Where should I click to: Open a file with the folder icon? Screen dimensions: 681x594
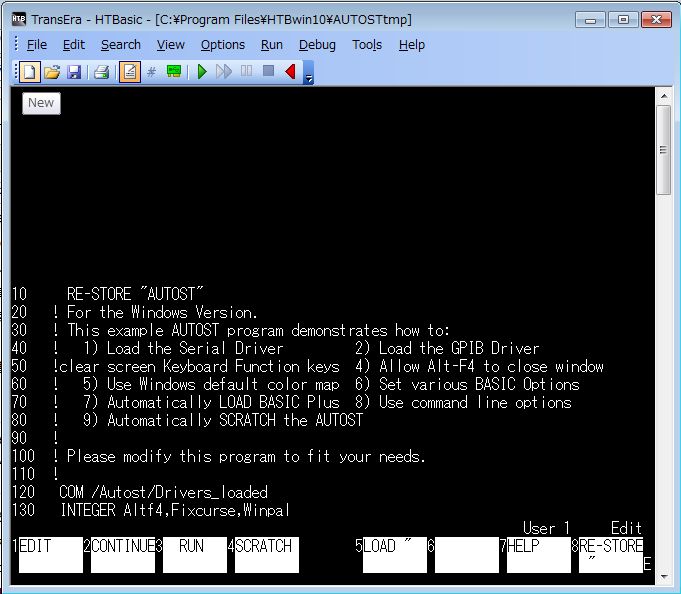point(52,72)
